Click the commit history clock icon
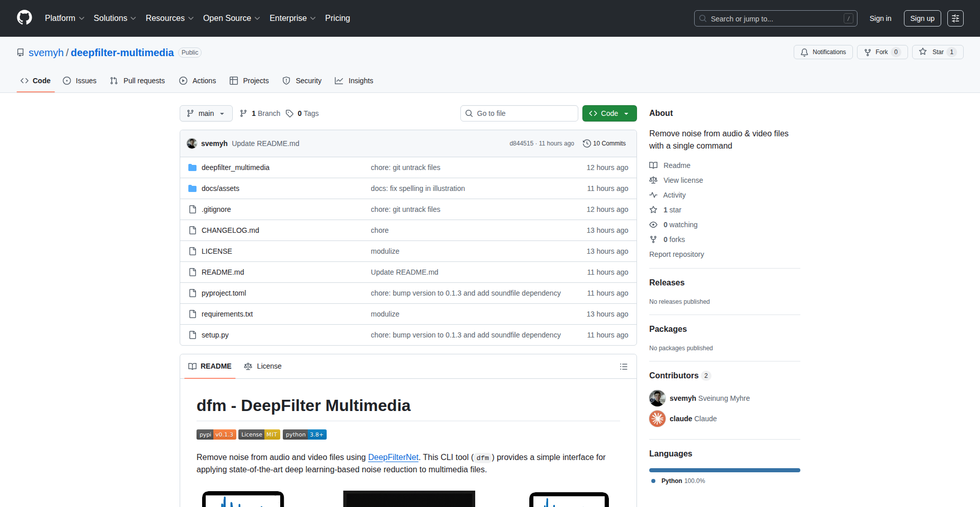 (587, 143)
